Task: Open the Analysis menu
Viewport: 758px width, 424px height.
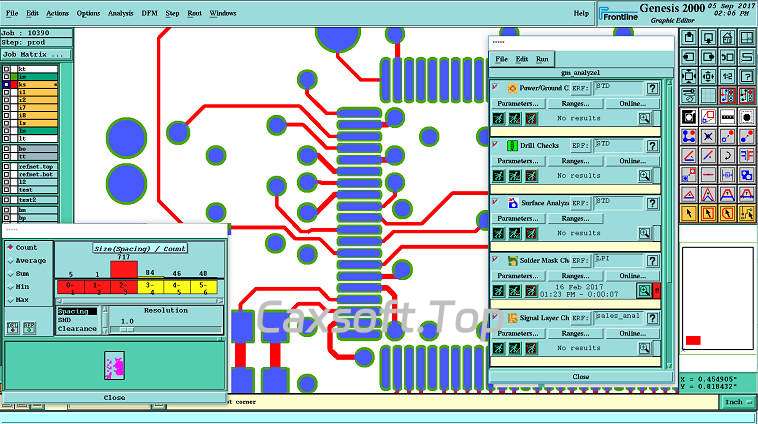Action: click(x=120, y=13)
